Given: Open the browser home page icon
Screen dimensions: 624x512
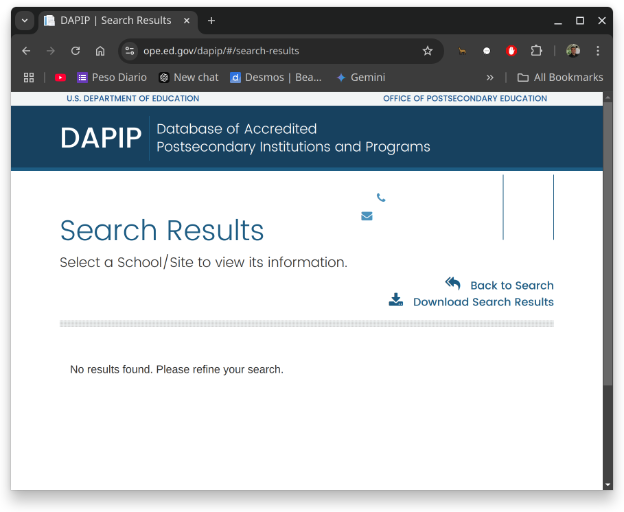Looking at the screenshot, I should pos(100,51).
